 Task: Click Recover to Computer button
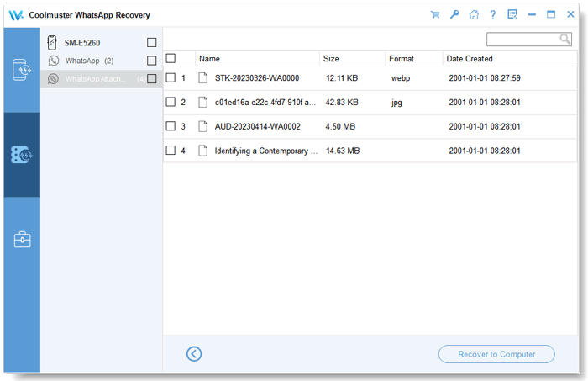click(x=496, y=354)
